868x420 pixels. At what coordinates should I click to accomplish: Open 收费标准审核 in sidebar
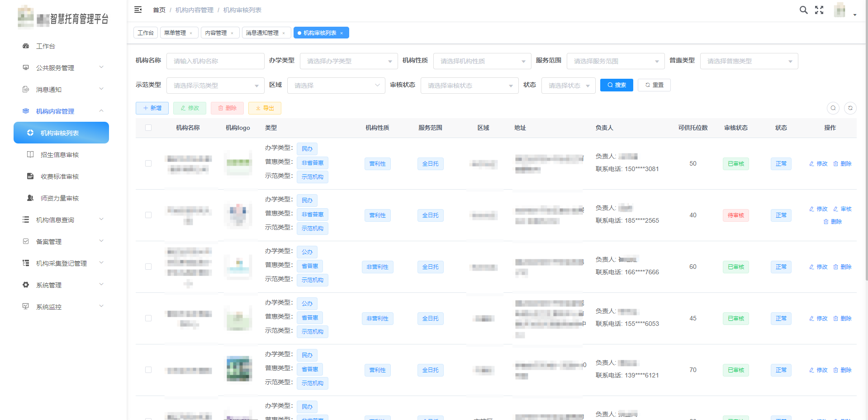[x=59, y=177]
